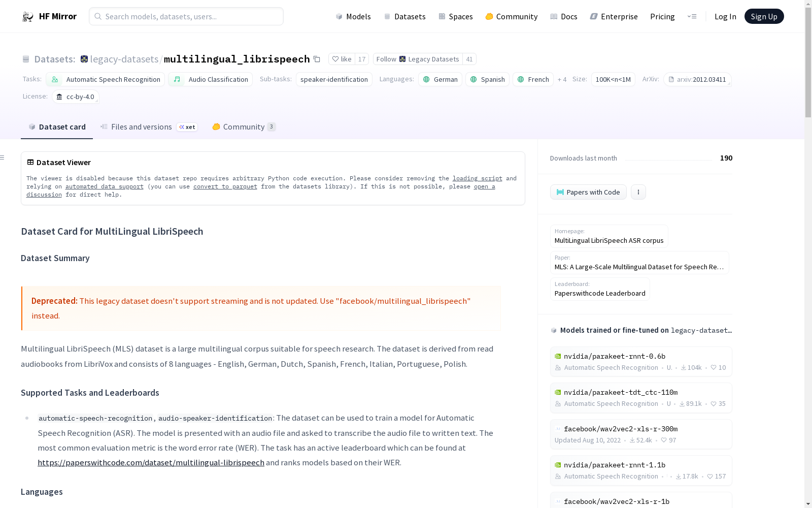Viewport: 812px width, 508px height.
Task: Open the Paperswithcode Leaderboard link
Action: [x=600, y=289]
